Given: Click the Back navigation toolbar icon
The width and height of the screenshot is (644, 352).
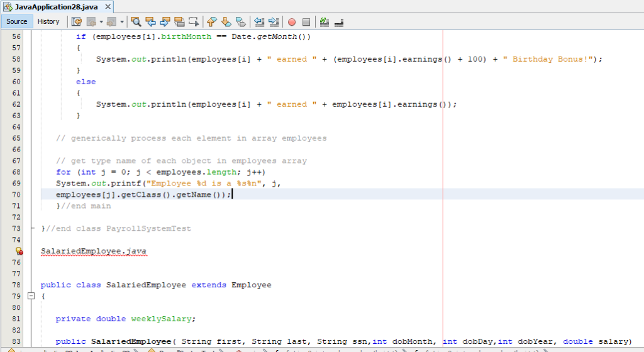Looking at the screenshot, I should click(91, 22).
